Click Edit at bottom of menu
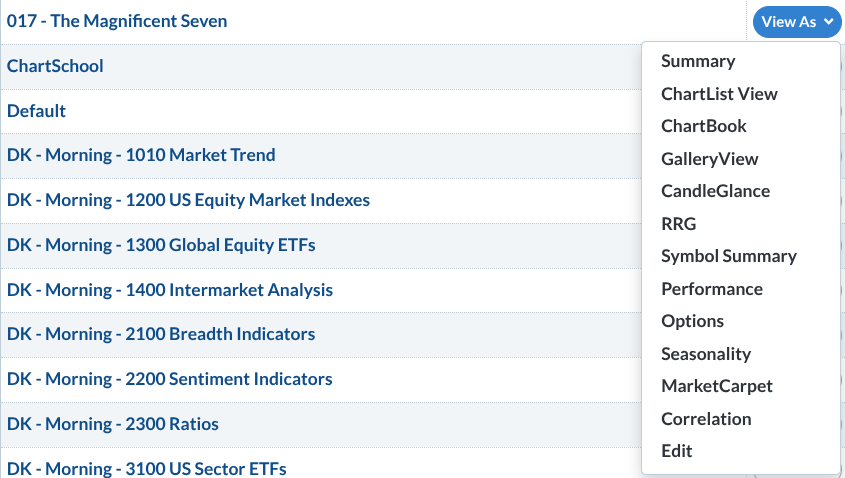The width and height of the screenshot is (845, 478). [x=676, y=451]
